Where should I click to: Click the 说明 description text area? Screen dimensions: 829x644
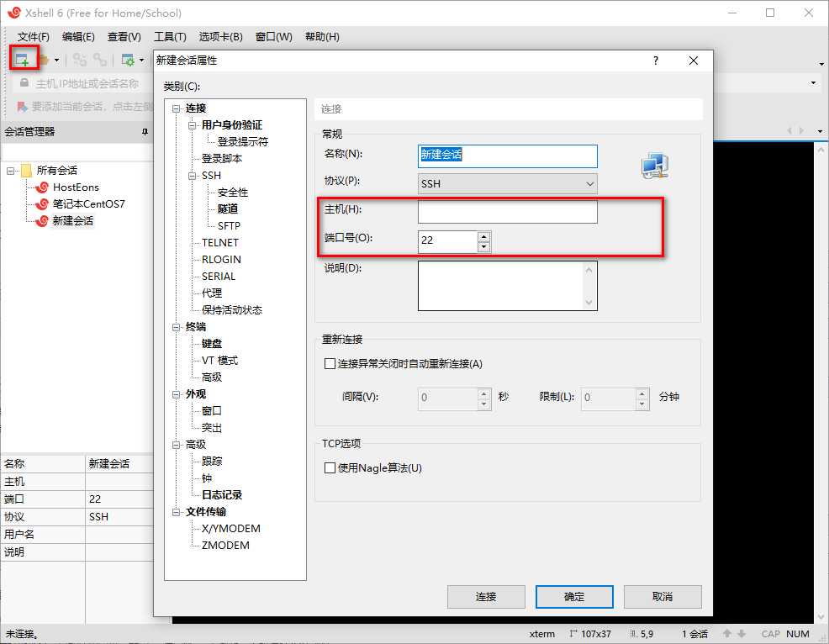point(508,286)
